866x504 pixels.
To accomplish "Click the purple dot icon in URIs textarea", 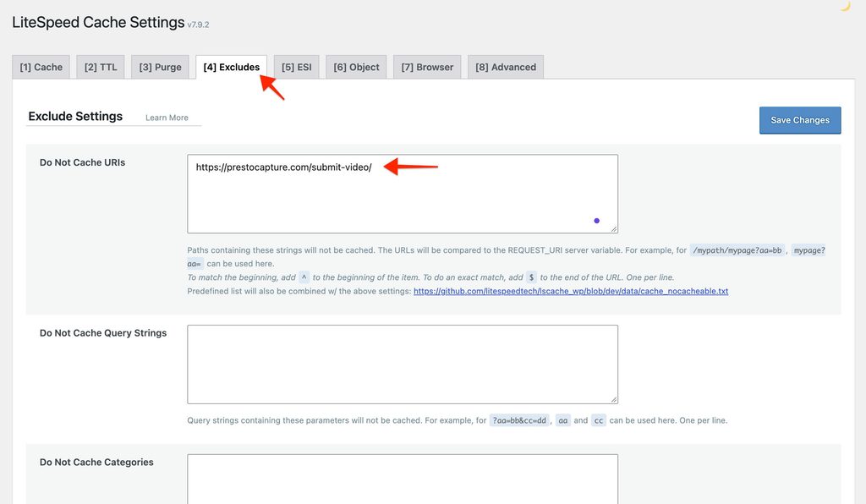I will (x=596, y=221).
